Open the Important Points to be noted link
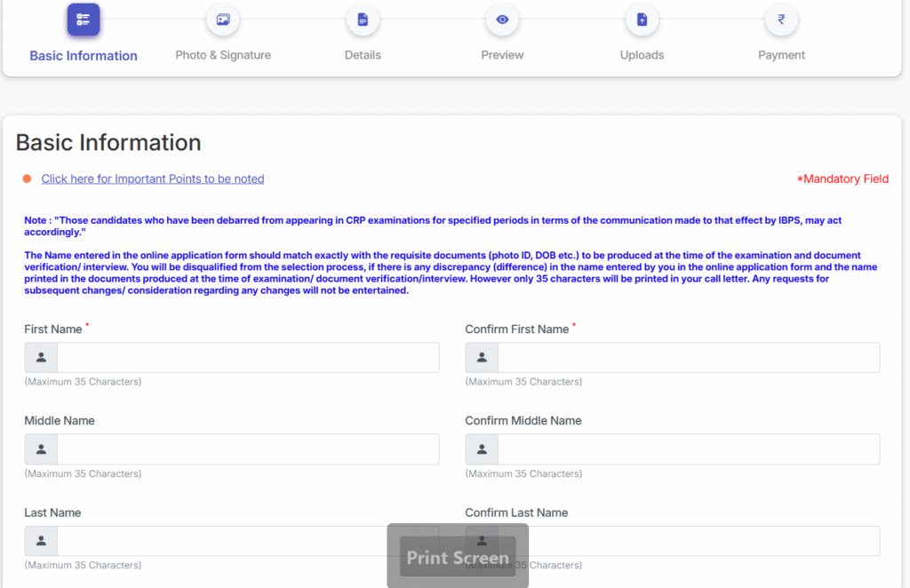910x588 pixels. coord(153,179)
